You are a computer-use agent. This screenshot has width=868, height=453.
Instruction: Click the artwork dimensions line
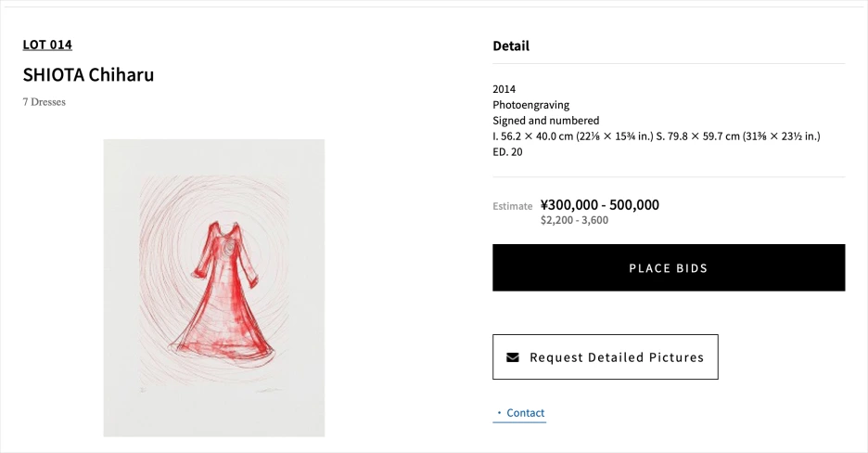656,136
